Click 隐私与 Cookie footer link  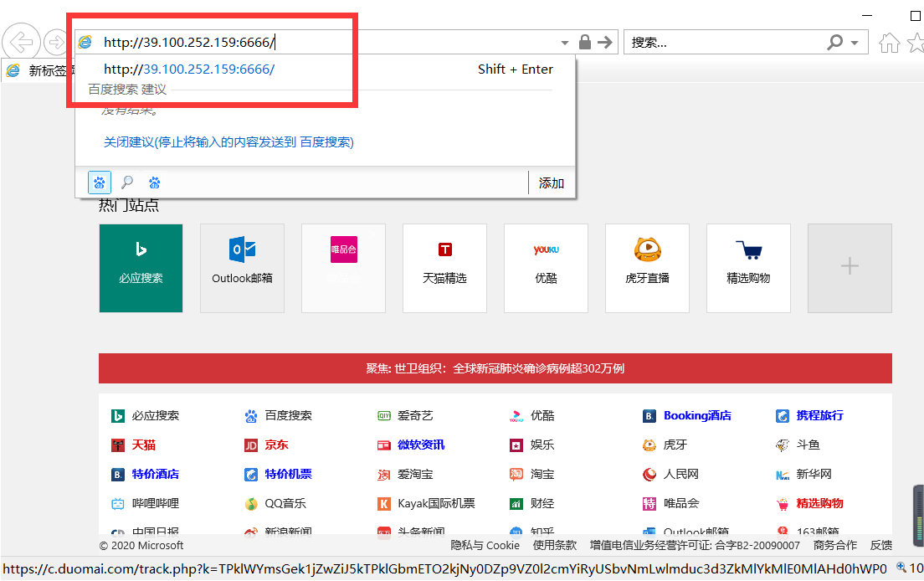coord(485,546)
